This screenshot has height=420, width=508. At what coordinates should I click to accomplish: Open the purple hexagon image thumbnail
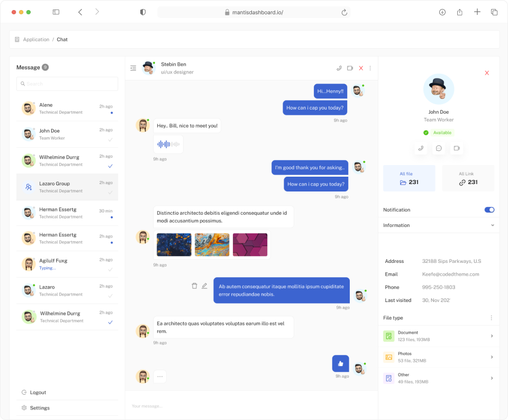click(250, 245)
